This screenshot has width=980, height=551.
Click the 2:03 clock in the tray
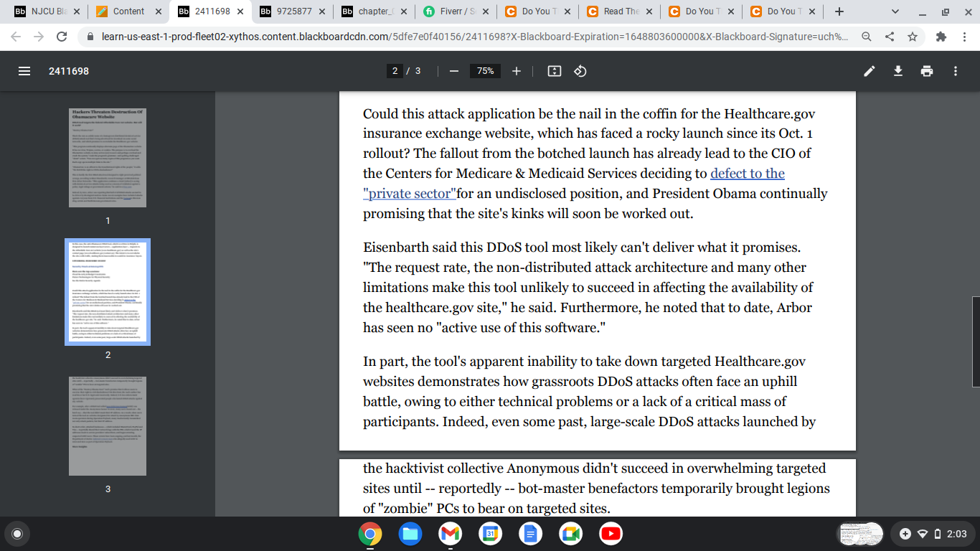tap(957, 534)
